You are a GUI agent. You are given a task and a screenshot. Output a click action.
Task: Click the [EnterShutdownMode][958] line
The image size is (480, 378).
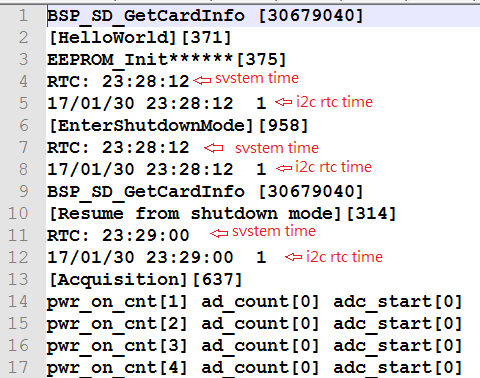pyautogui.click(x=178, y=126)
